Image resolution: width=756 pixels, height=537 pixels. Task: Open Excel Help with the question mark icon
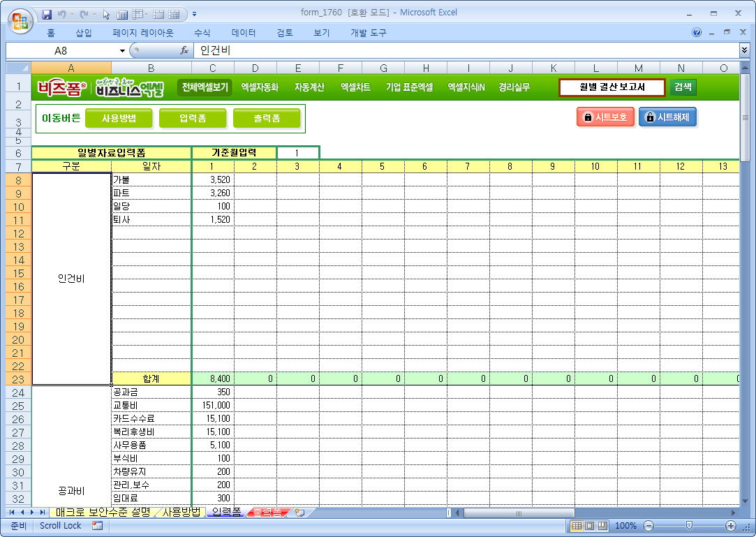pyautogui.click(x=697, y=33)
